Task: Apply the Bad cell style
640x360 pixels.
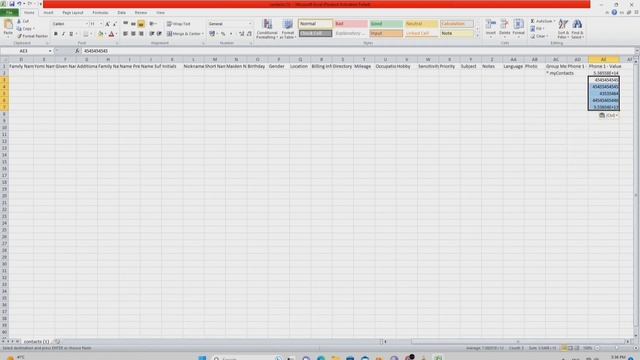Action: tap(351, 24)
